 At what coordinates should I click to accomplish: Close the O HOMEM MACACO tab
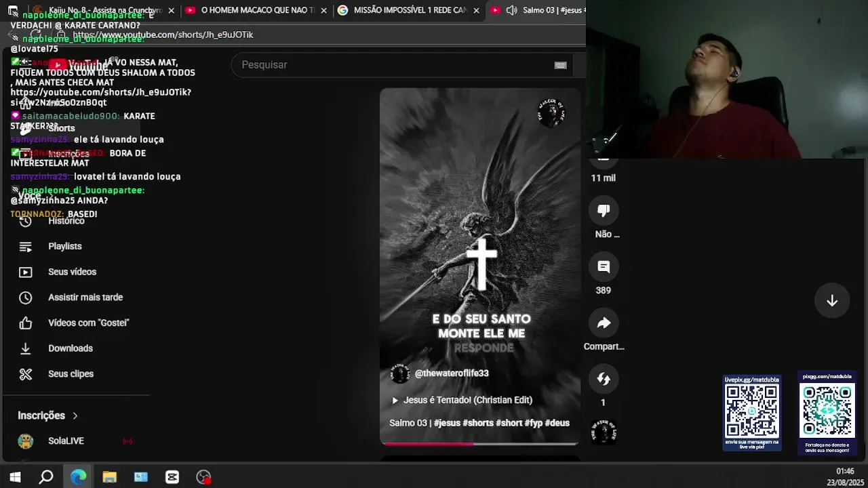[324, 10]
